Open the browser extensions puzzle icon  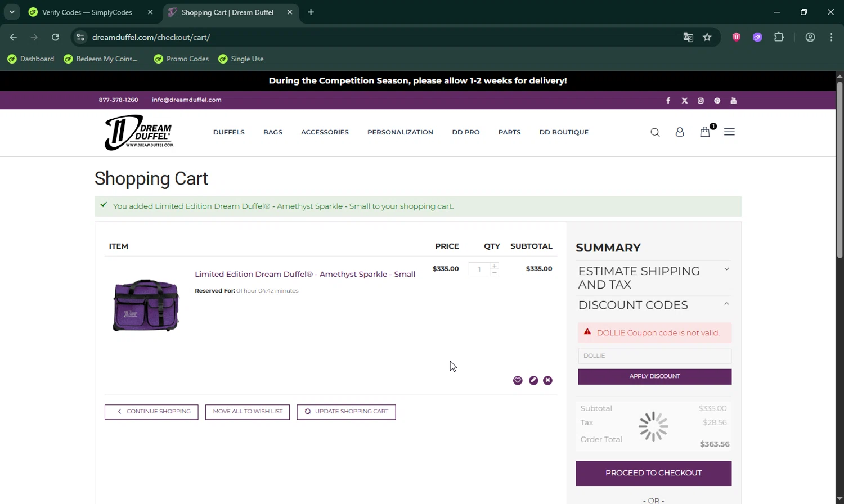point(779,37)
